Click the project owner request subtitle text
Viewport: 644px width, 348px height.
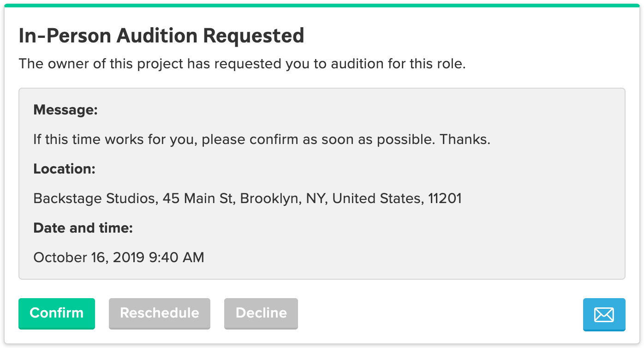point(242,64)
